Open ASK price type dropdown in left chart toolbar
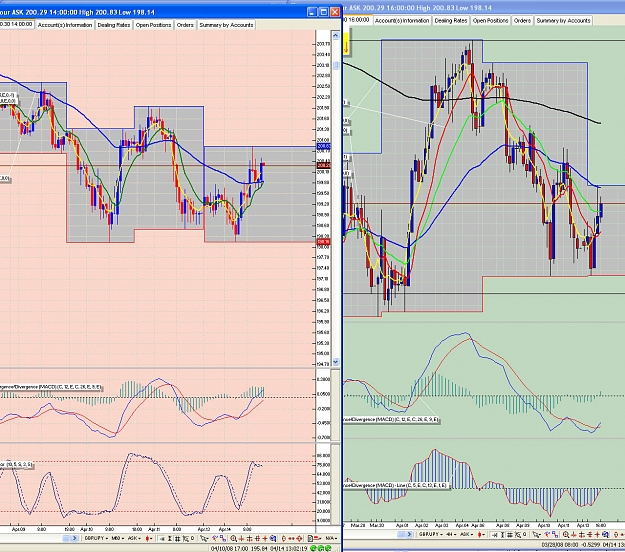 (x=134, y=538)
